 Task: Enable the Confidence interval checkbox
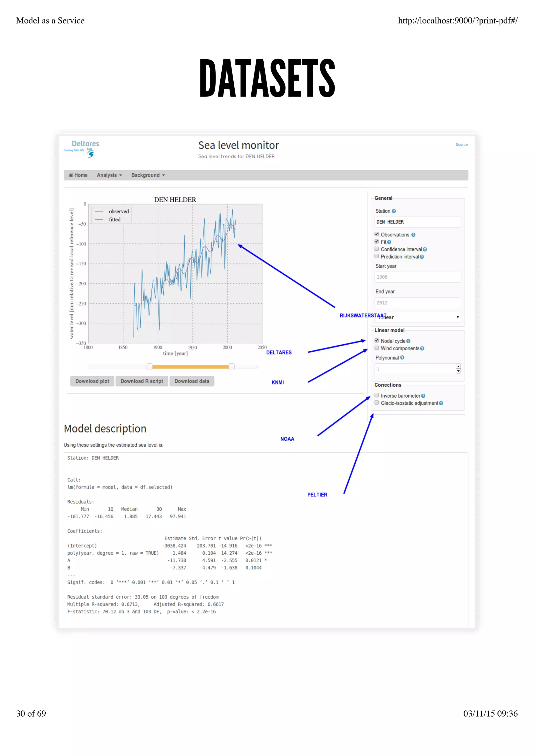(x=377, y=249)
